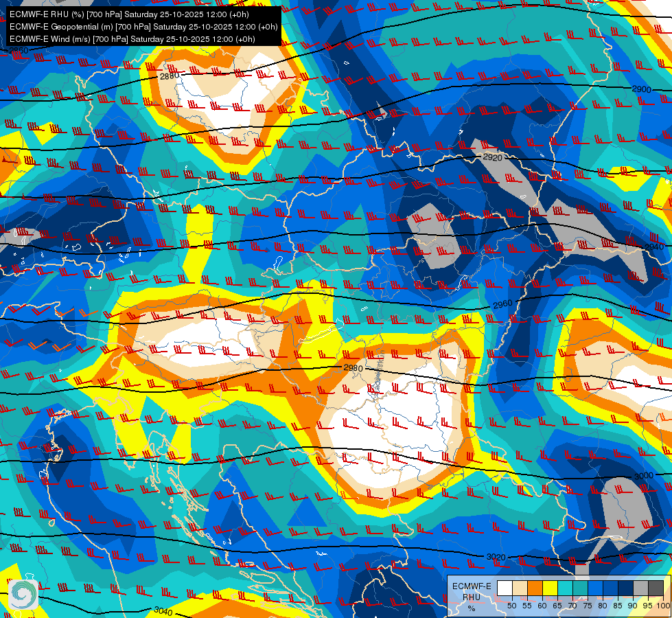Click the 3000 geopotential contour label
The width and height of the screenshot is (672, 618).
[644, 476]
